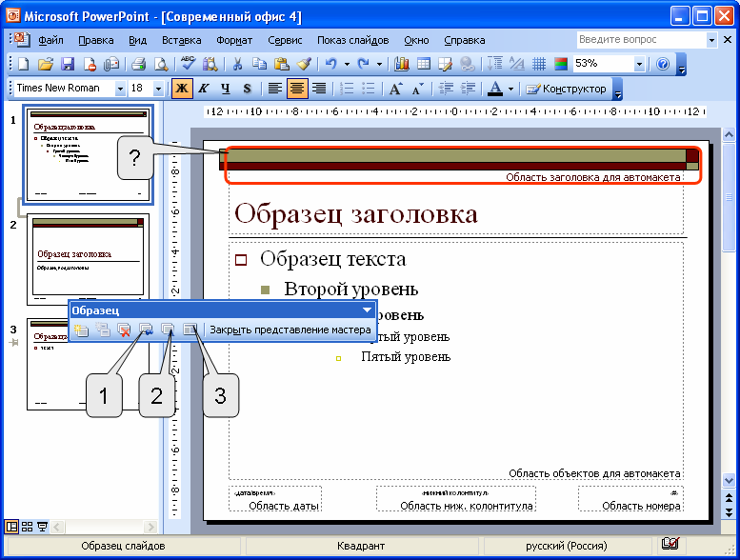This screenshot has width=740, height=560.
Task: Click Закрыть представление мастера
Action: tap(290, 330)
